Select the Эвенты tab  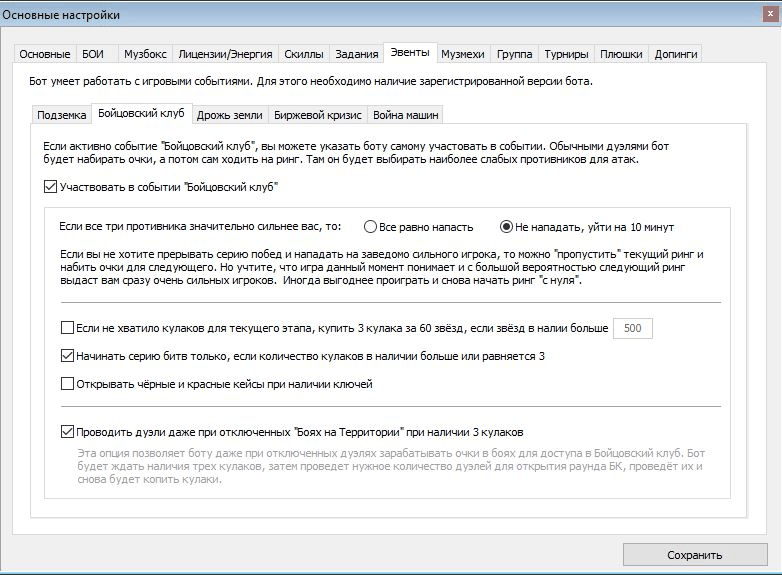[410, 52]
